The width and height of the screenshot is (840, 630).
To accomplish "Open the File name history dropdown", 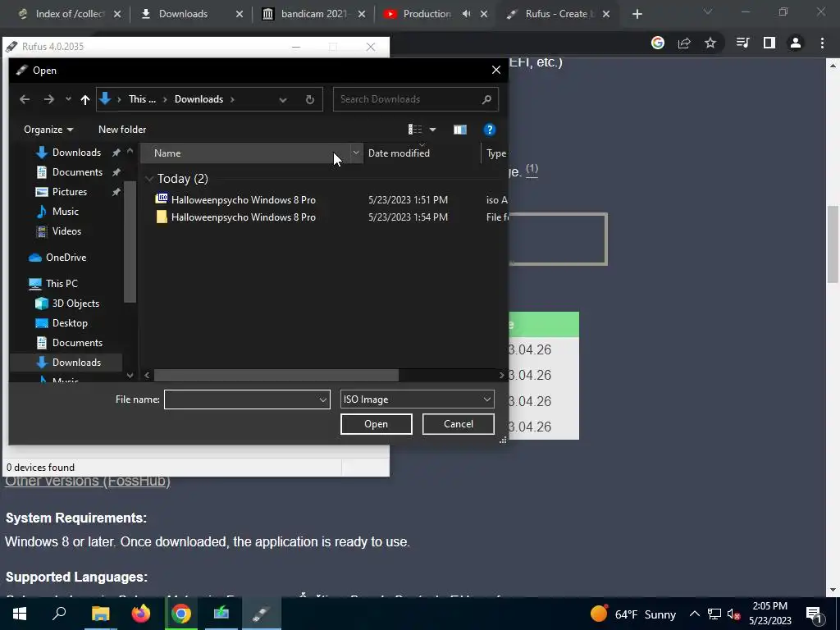I will [x=323, y=399].
